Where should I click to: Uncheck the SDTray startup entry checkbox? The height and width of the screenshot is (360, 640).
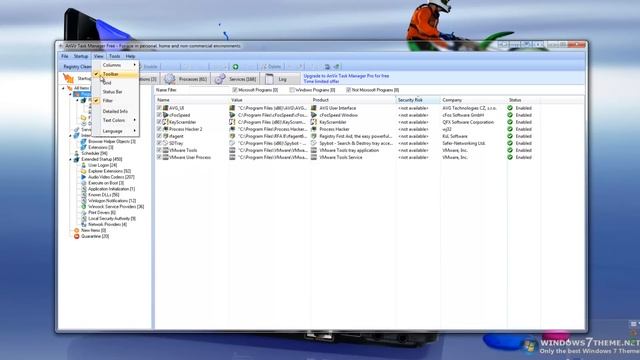[159, 143]
